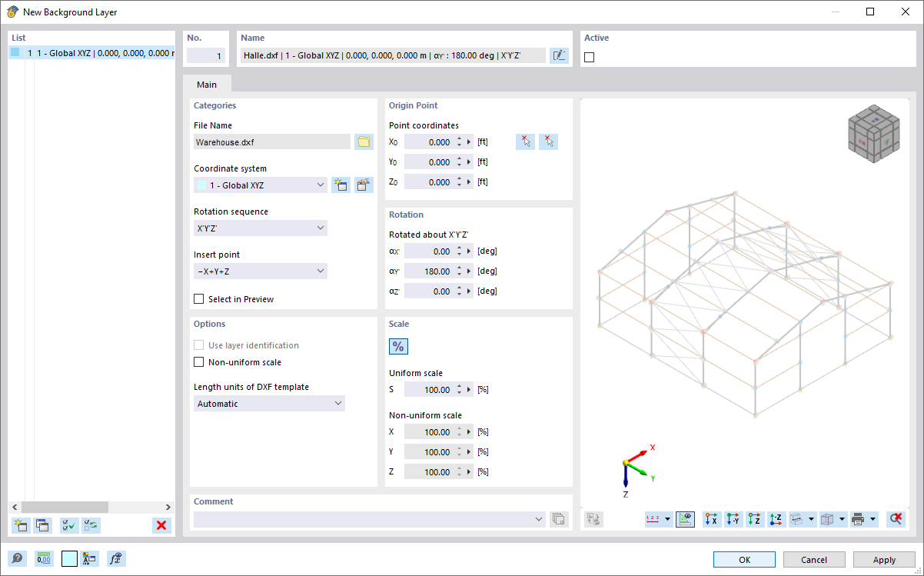Viewport: 924px width, 576px height.
Task: Create a new coordinate system
Action: [x=341, y=185]
